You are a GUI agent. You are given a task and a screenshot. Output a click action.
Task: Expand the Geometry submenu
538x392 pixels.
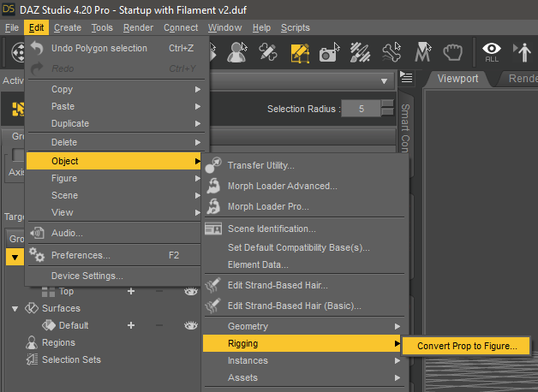(398, 326)
